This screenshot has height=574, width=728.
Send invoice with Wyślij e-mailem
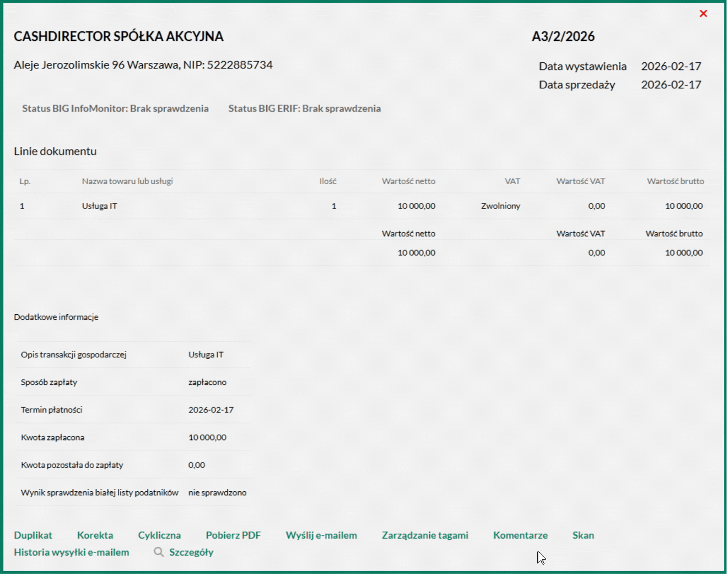pos(321,535)
